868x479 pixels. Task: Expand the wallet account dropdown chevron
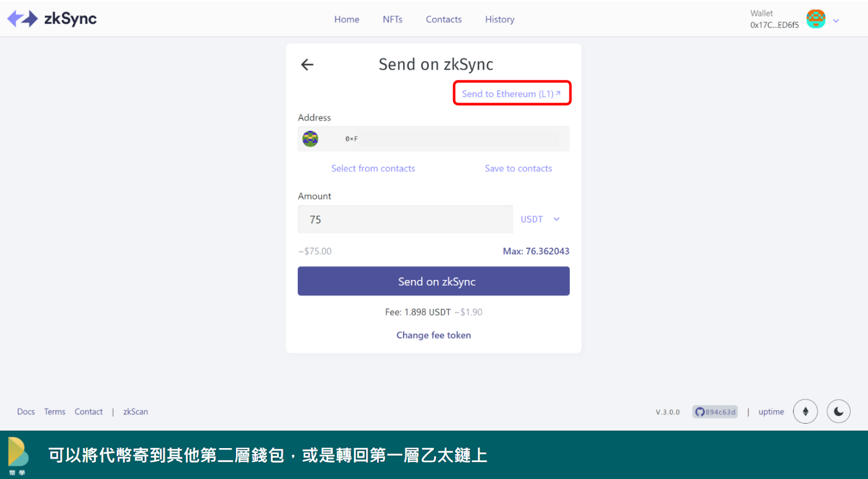tap(836, 21)
